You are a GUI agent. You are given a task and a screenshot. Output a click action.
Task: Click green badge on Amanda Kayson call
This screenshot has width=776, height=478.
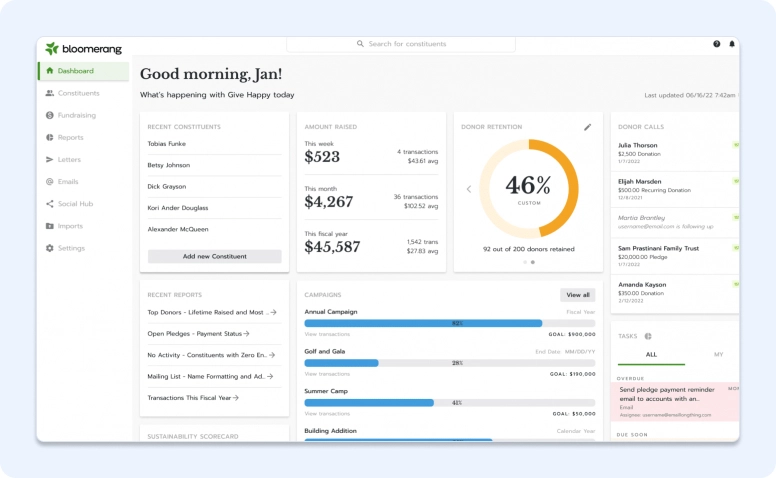[x=736, y=284]
